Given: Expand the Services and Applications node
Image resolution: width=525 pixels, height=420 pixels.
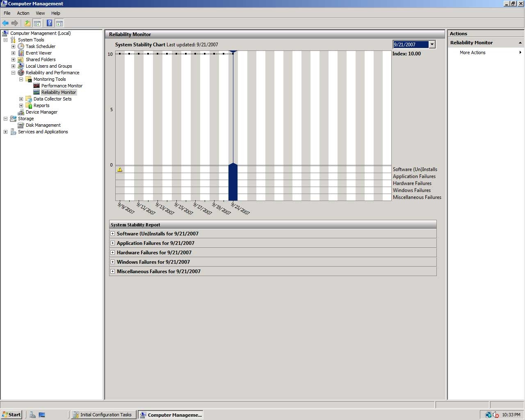Looking at the screenshot, I should click(x=5, y=132).
